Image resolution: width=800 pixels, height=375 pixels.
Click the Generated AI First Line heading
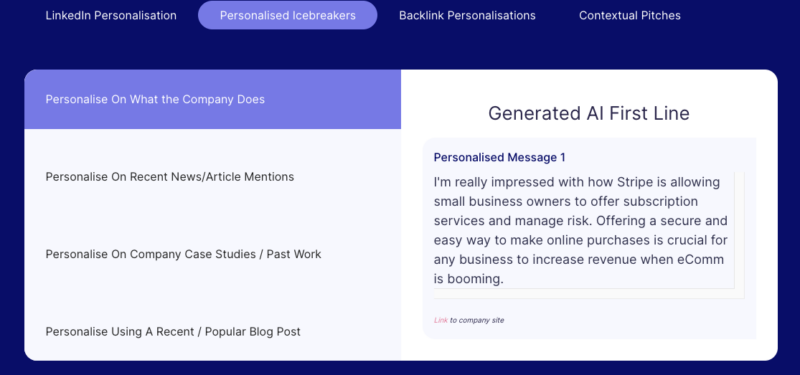point(589,113)
